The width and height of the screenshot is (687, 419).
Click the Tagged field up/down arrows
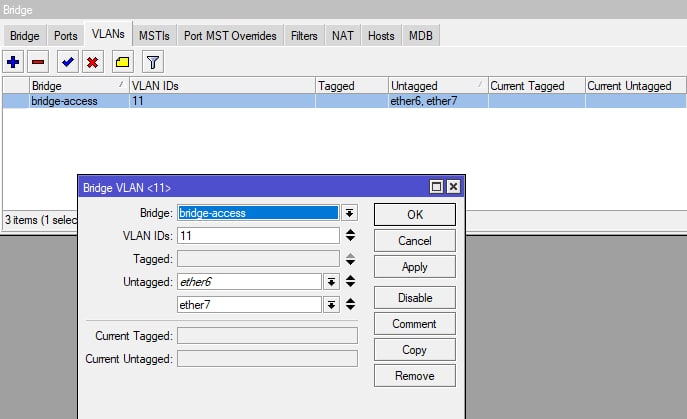[x=350, y=259]
